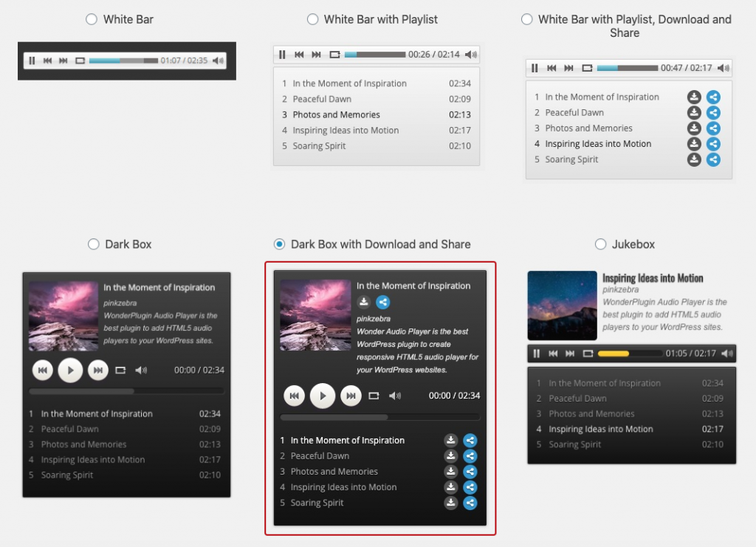Screen dimensions: 756x547
Task: Download Soaring Spirit from the Dark Box playlist
Action: (451, 503)
